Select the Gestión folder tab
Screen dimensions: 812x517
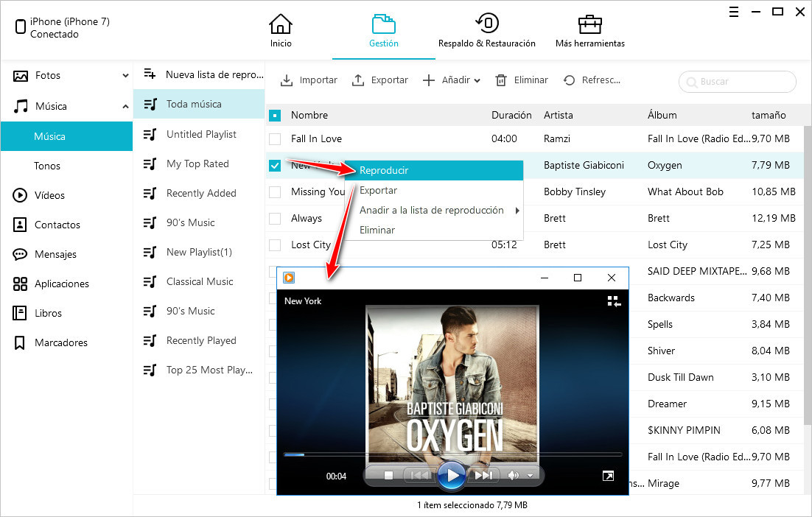pyautogui.click(x=384, y=30)
